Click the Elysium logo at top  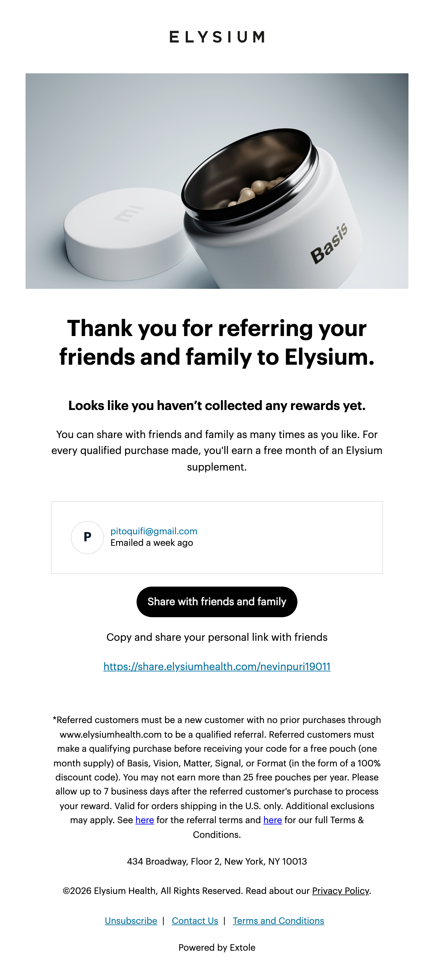coord(217,37)
